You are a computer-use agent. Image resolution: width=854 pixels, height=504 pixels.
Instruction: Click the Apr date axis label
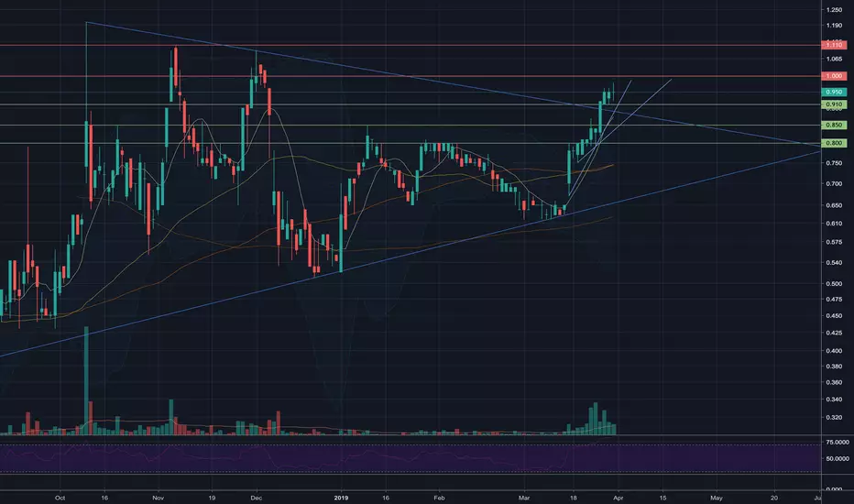[x=619, y=498]
